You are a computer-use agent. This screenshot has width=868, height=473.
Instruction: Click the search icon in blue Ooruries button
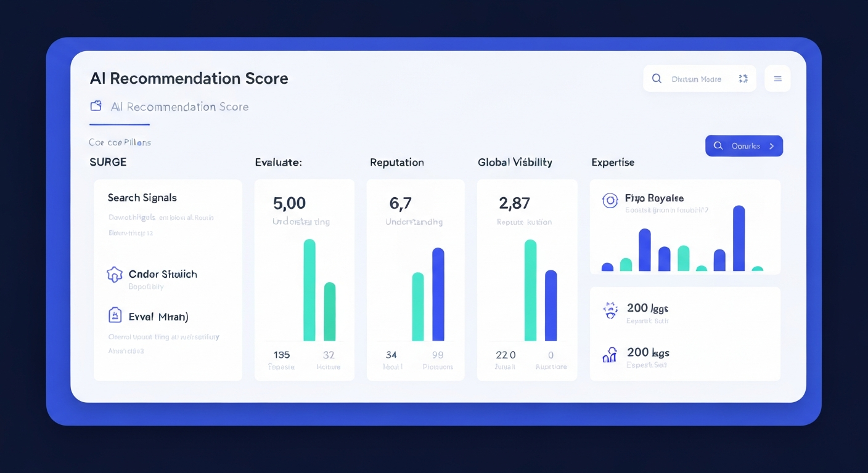(x=718, y=146)
